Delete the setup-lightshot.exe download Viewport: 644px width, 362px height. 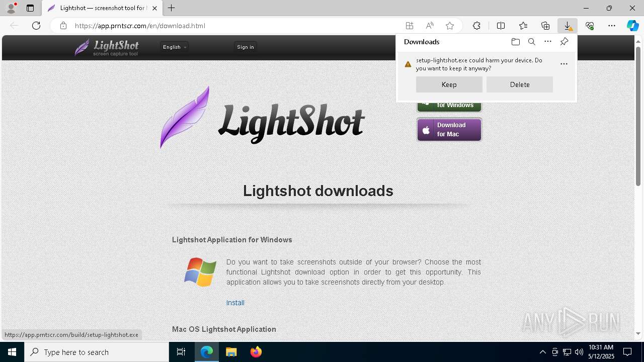coord(520,84)
